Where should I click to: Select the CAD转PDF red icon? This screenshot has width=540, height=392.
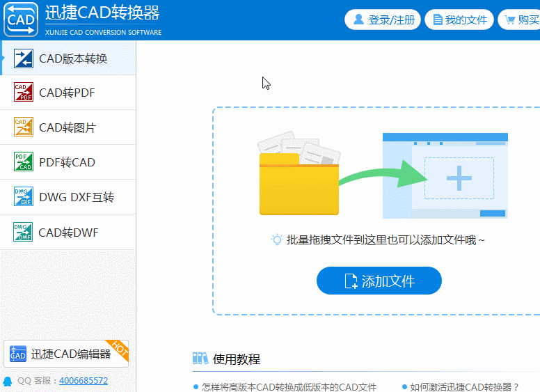pyautogui.click(x=24, y=92)
